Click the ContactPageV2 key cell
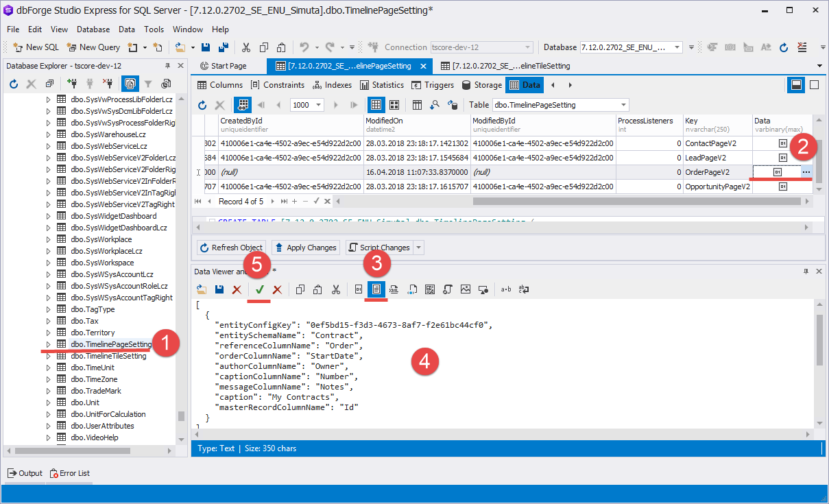The image size is (829, 504). tap(717, 143)
